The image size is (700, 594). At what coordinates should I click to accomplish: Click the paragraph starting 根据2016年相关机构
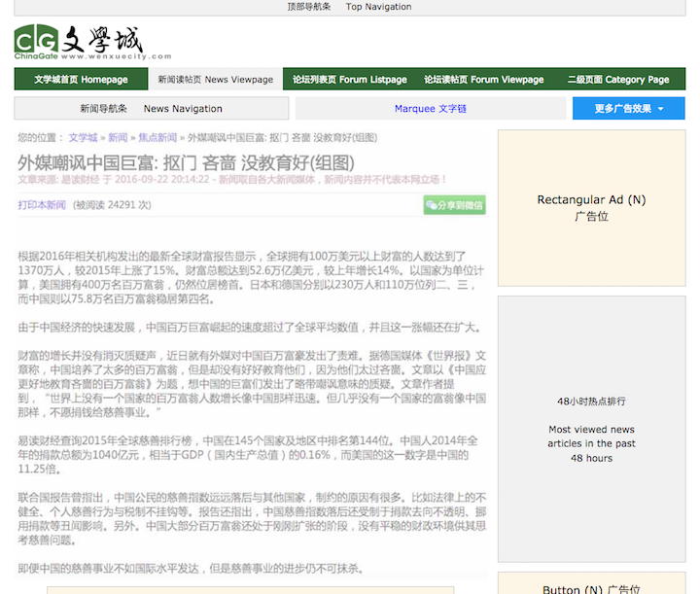[x=252, y=278]
